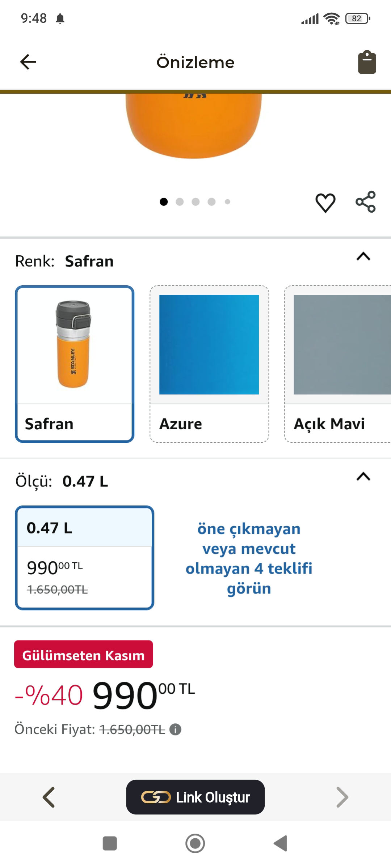Select the Açık Mavi color option
Screen dimensions: 391x868
tap(338, 364)
